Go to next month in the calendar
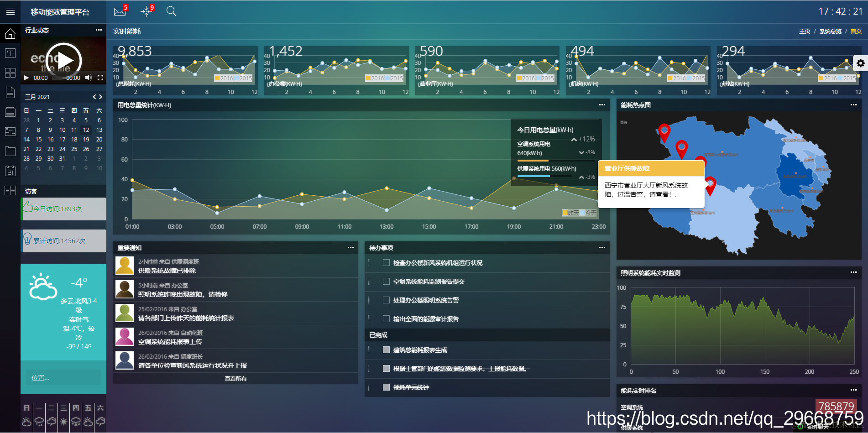This screenshot has width=868, height=433. 100,97
